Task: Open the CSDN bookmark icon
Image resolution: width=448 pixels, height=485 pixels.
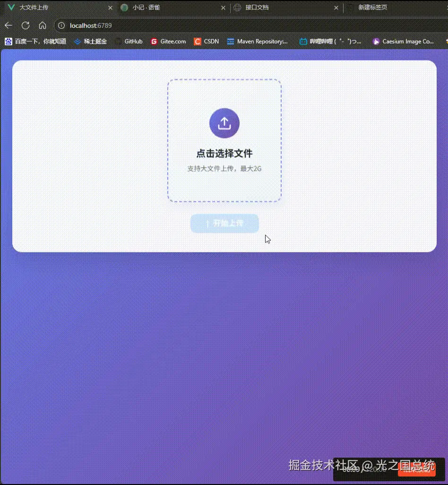Action: pos(197,42)
